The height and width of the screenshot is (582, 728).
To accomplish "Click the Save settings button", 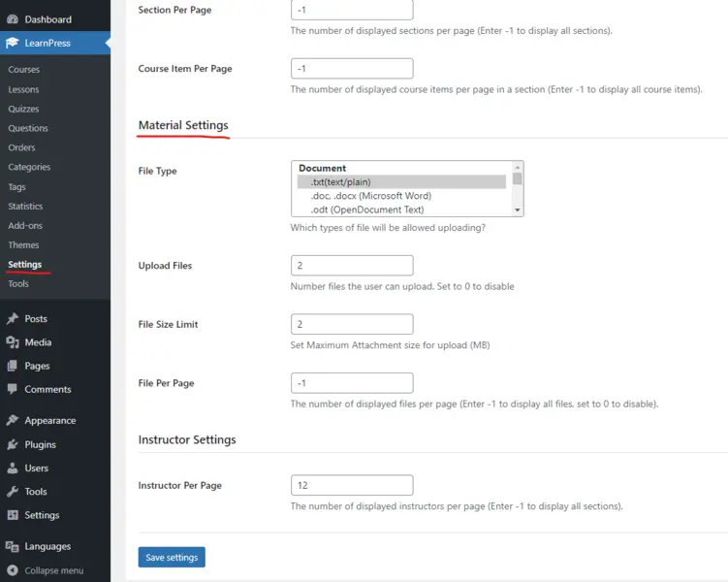I will [x=172, y=558].
